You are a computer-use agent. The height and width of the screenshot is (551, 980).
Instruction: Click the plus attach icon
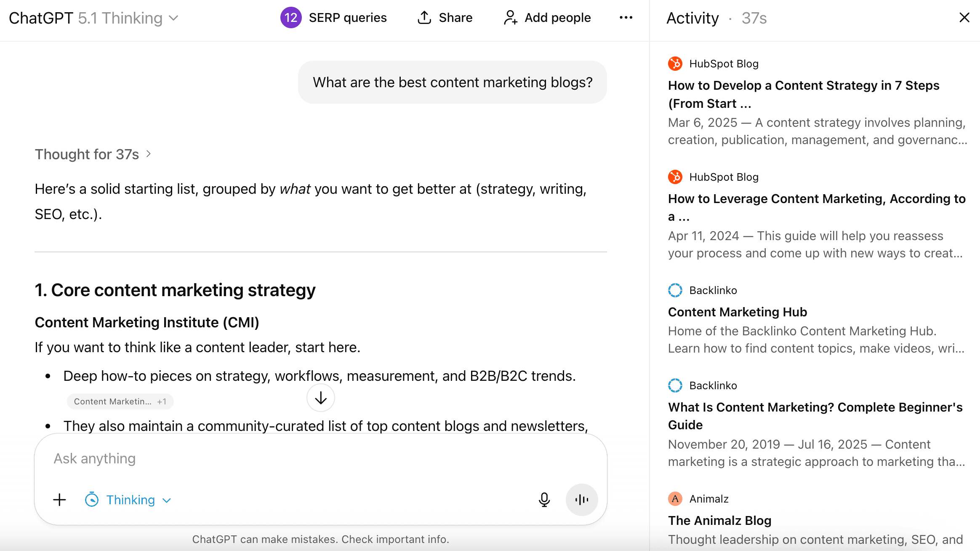[x=59, y=500]
